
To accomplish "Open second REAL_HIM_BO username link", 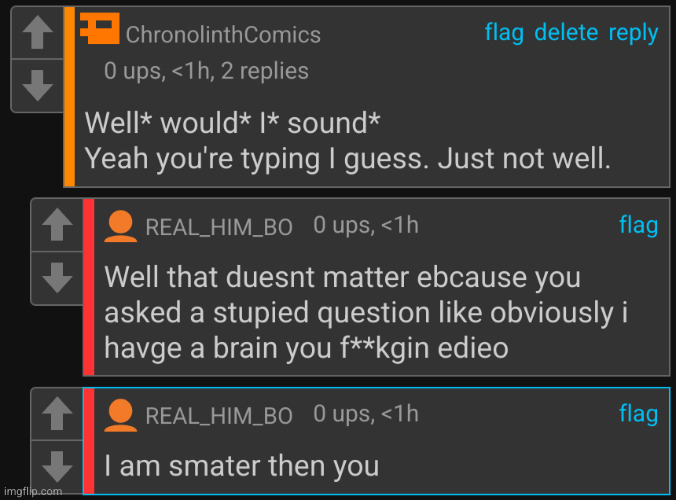I will point(219,416).
